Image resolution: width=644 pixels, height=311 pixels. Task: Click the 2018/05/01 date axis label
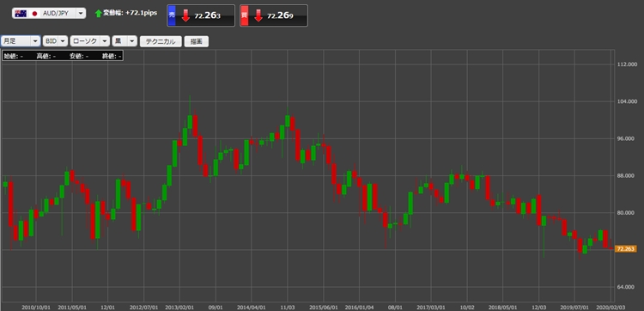502,307
